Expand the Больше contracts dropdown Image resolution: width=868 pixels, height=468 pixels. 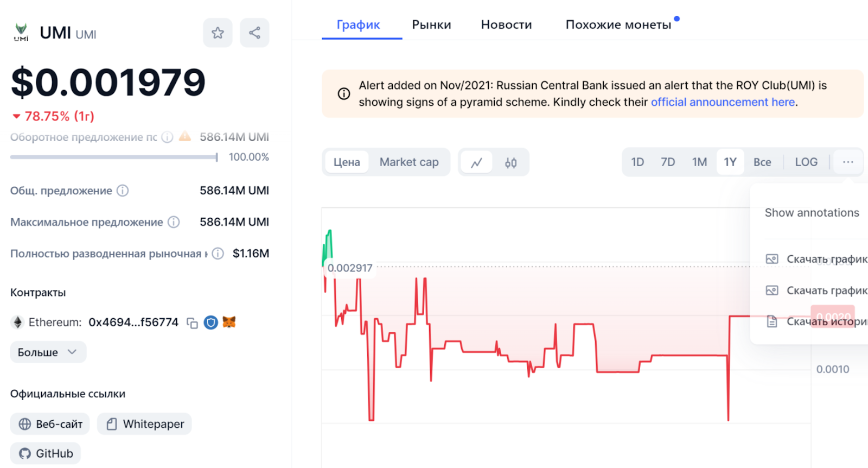[48, 352]
